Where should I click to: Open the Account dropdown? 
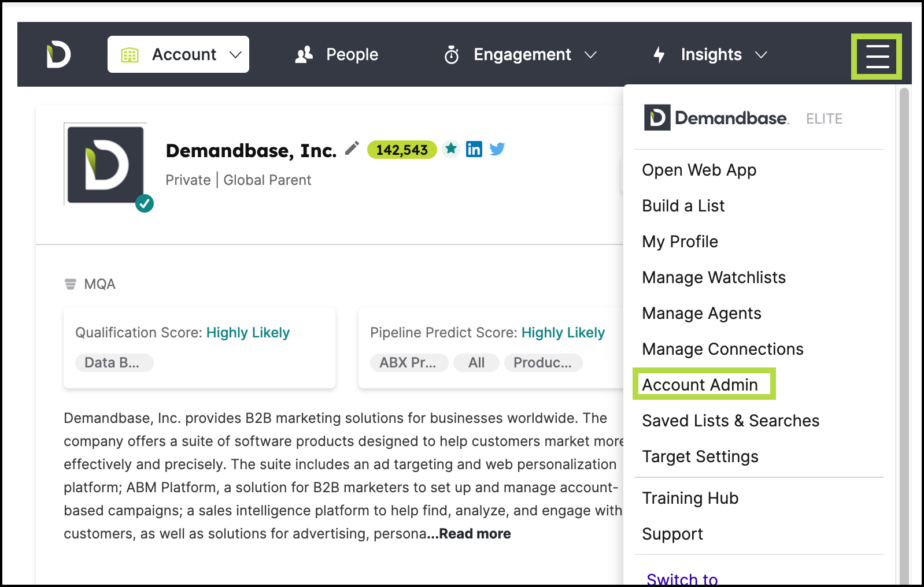[x=178, y=54]
